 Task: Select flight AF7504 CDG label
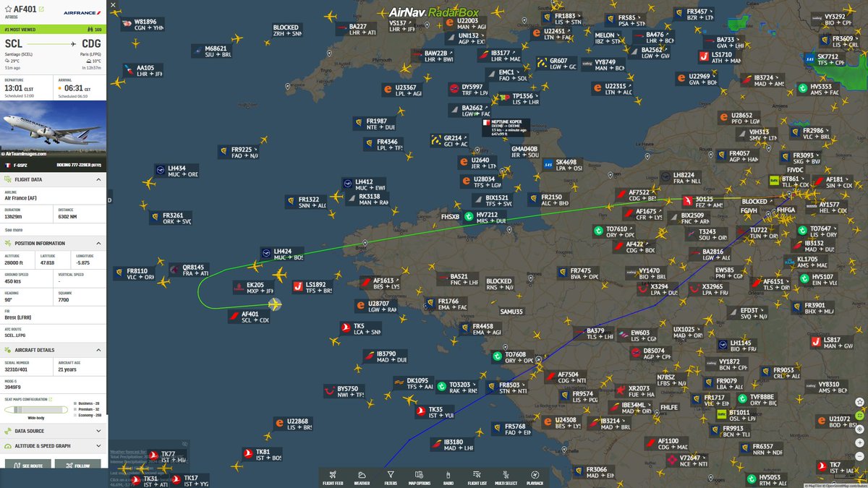[566, 377]
